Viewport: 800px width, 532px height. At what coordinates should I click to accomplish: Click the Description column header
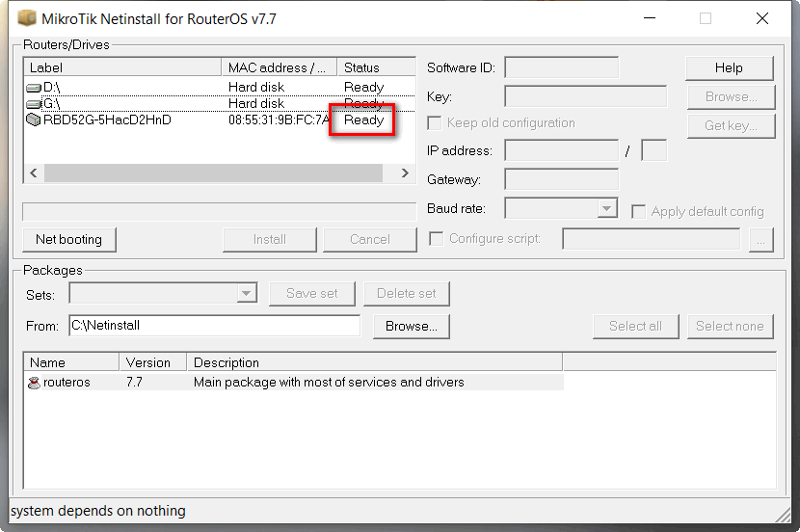[x=375, y=362]
